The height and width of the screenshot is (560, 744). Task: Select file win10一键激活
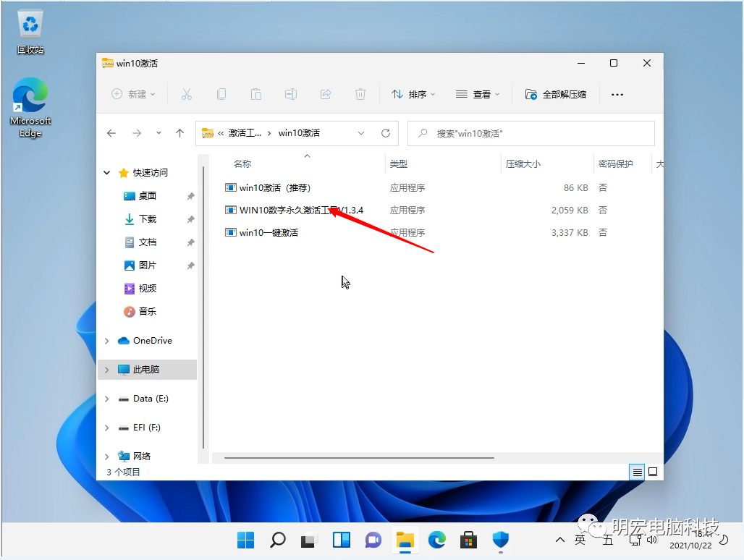coord(262,233)
